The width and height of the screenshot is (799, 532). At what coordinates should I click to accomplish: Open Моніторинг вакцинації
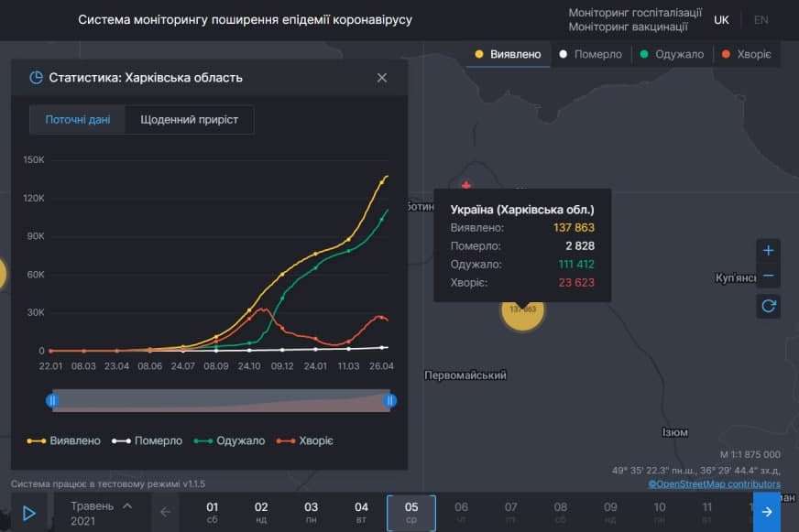627,26
